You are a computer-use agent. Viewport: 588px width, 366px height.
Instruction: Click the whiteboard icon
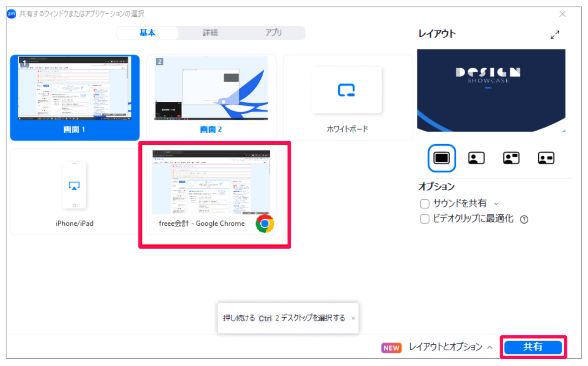click(x=346, y=90)
